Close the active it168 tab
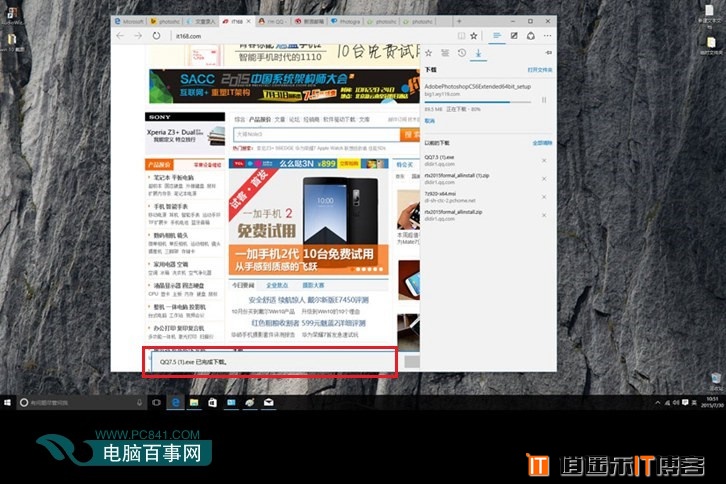The height and width of the screenshot is (484, 726). [249, 21]
